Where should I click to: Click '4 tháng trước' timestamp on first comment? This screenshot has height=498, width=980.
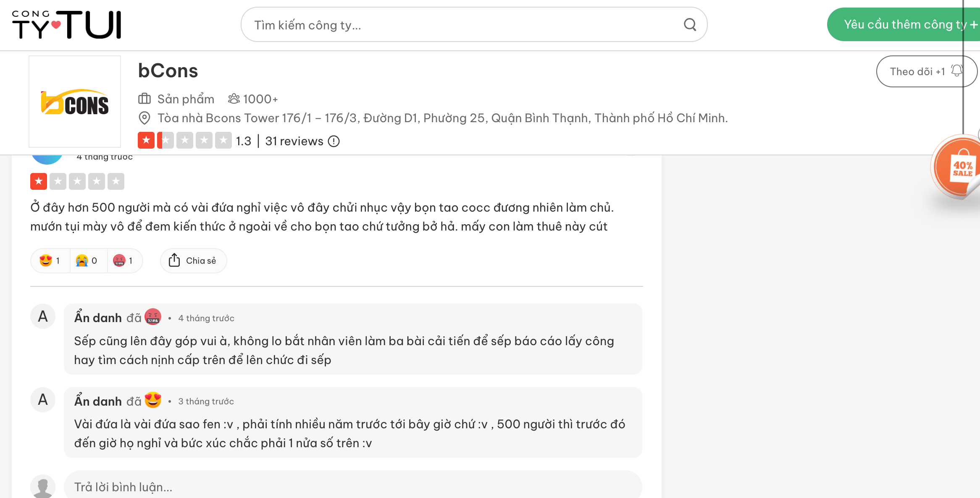click(206, 318)
